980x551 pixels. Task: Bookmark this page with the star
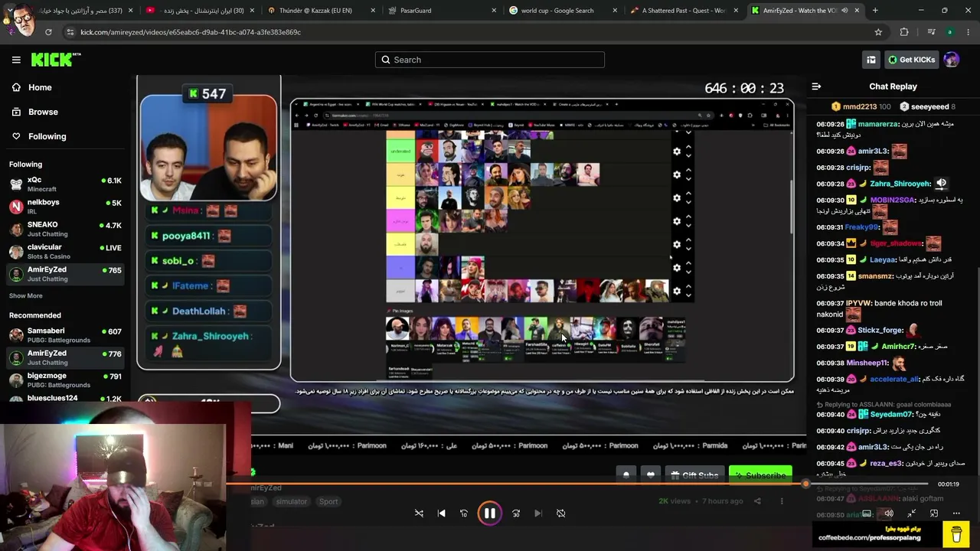pyautogui.click(x=878, y=32)
